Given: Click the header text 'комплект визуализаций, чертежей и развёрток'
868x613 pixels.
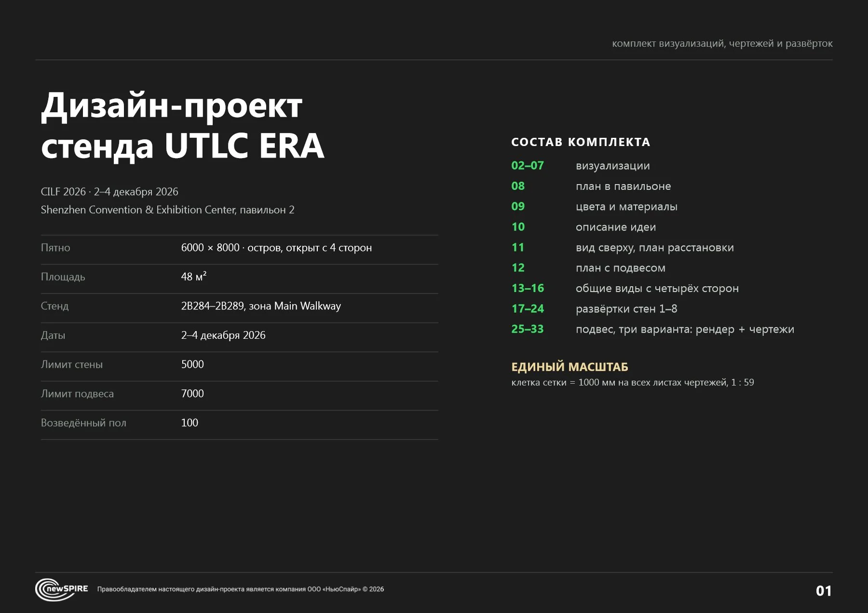Looking at the screenshot, I should pyautogui.click(x=722, y=43).
